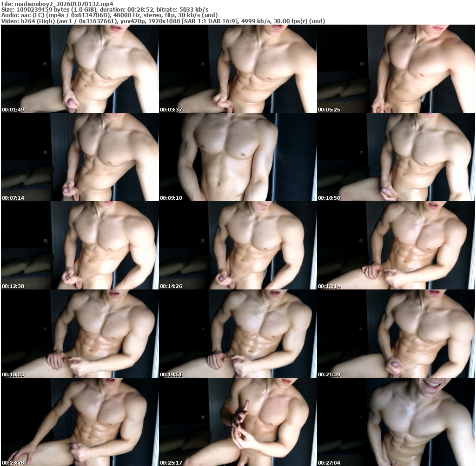
Task: Click the thumbnail marked 00:14:26
Action: coord(238,245)
